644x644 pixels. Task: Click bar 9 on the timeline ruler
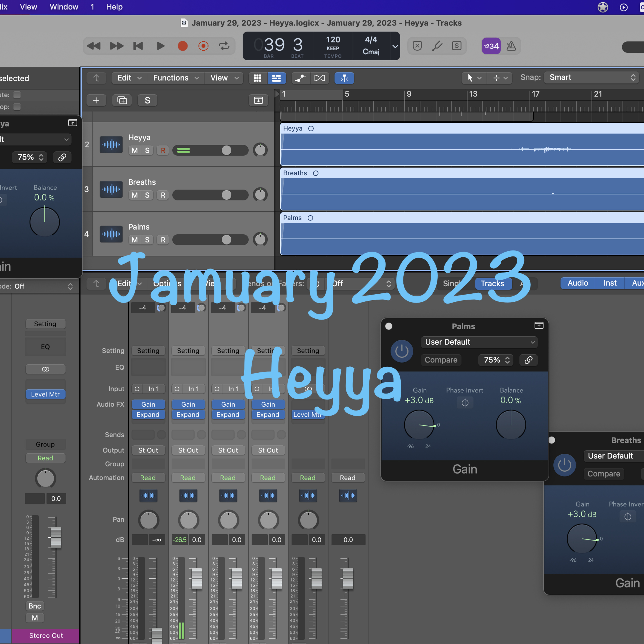tap(409, 94)
